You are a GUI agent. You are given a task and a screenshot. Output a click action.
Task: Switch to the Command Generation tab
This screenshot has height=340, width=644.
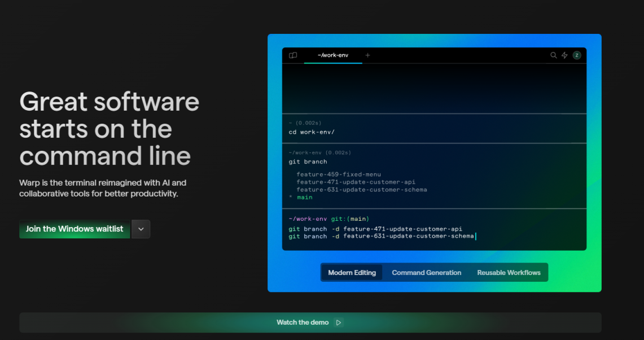coord(426,272)
